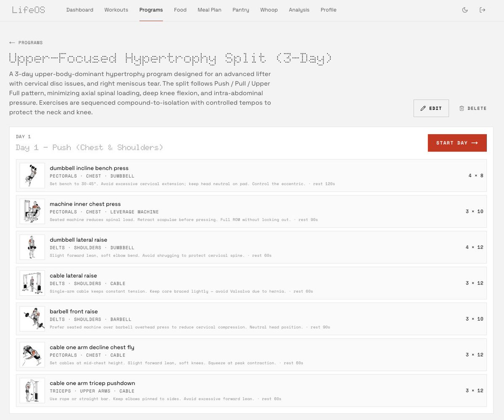
Task: Click cable lateral raise exercise image
Action: click(x=32, y=283)
